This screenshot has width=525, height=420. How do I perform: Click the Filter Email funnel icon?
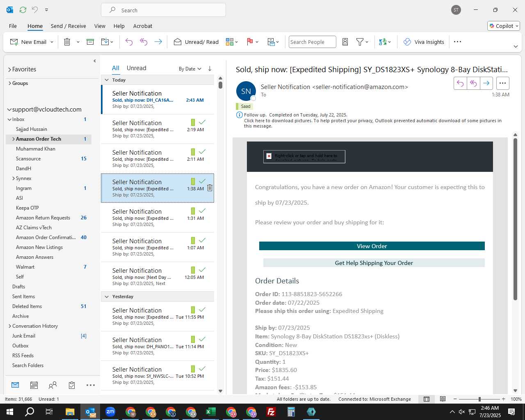pyautogui.click(x=360, y=42)
